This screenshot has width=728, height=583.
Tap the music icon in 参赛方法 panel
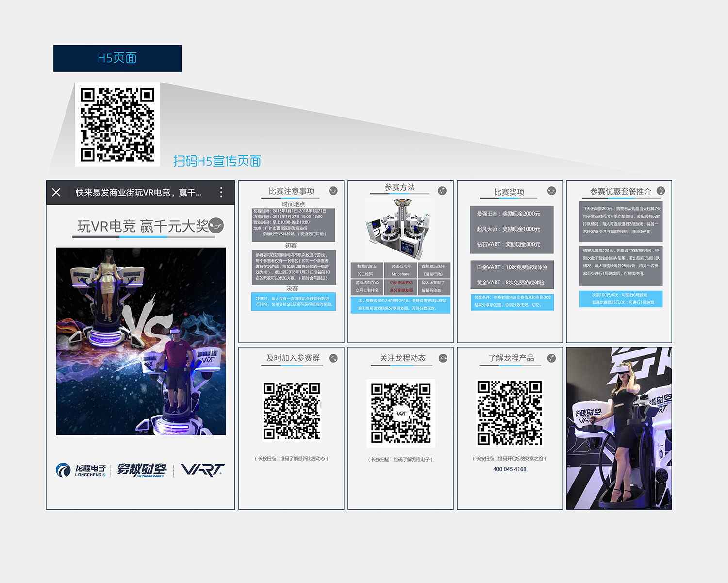(x=442, y=191)
